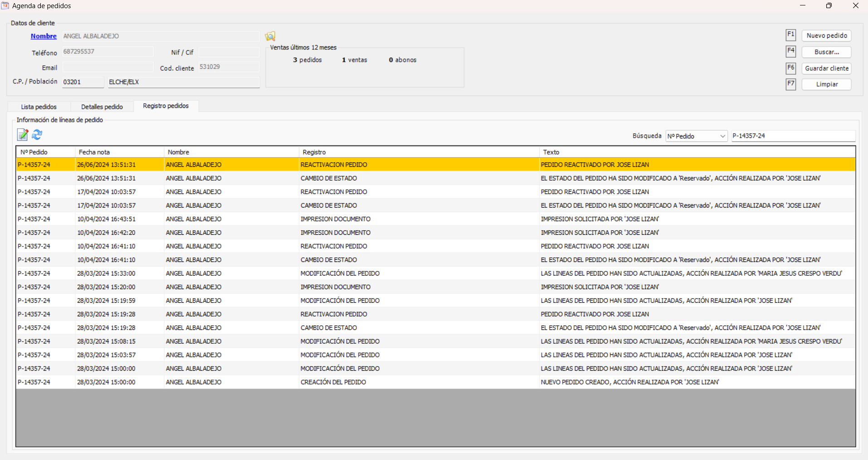
Task: Follow the Nombre link
Action: (44, 36)
